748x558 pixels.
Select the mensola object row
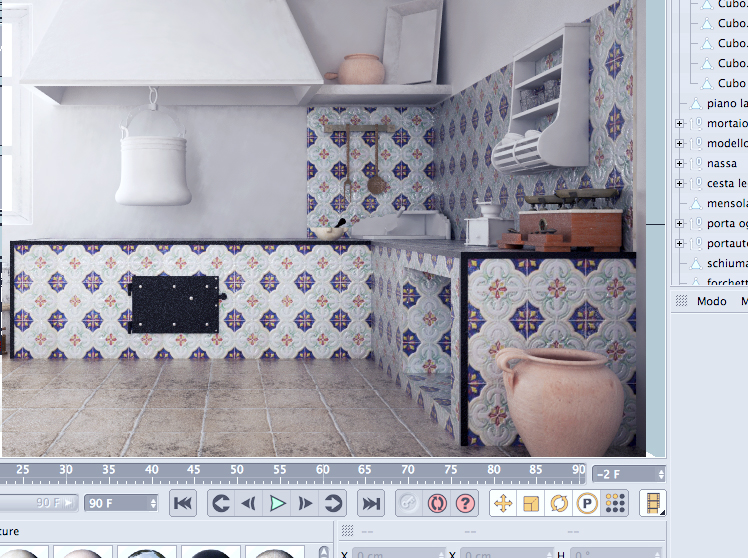[x=727, y=204]
